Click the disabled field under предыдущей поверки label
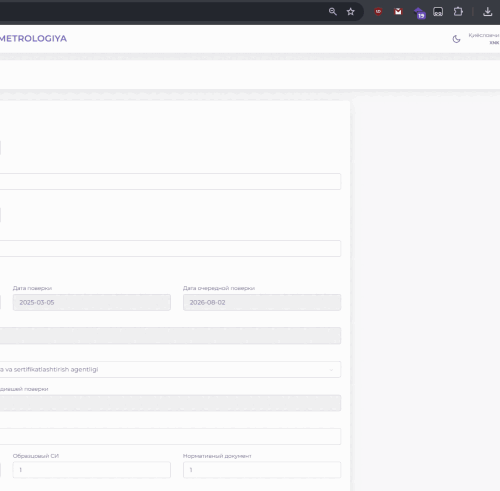The width and height of the screenshot is (500, 491). click(170, 403)
